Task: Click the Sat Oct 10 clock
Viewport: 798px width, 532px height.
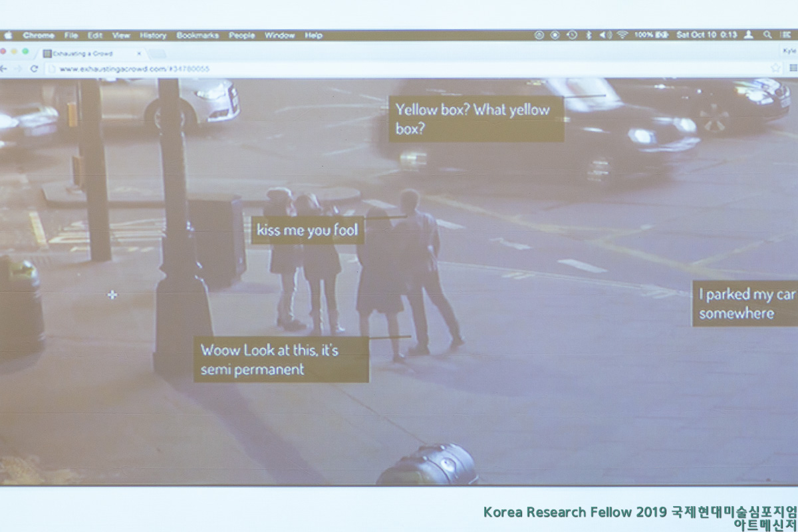Action: coord(706,35)
